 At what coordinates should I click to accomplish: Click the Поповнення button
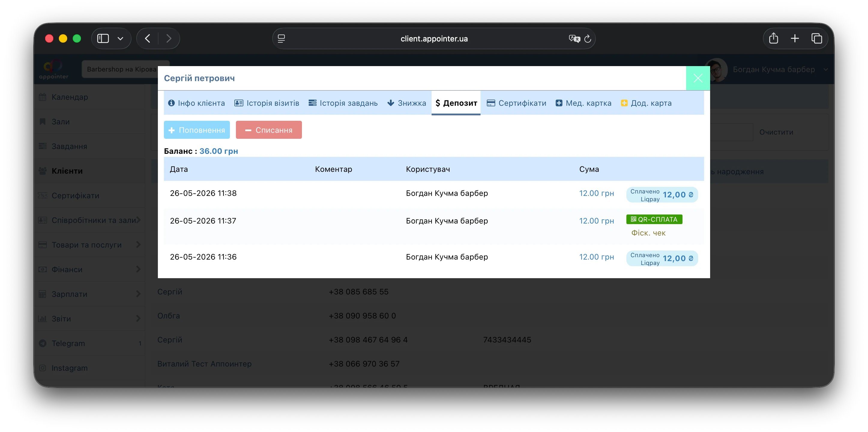tap(197, 130)
